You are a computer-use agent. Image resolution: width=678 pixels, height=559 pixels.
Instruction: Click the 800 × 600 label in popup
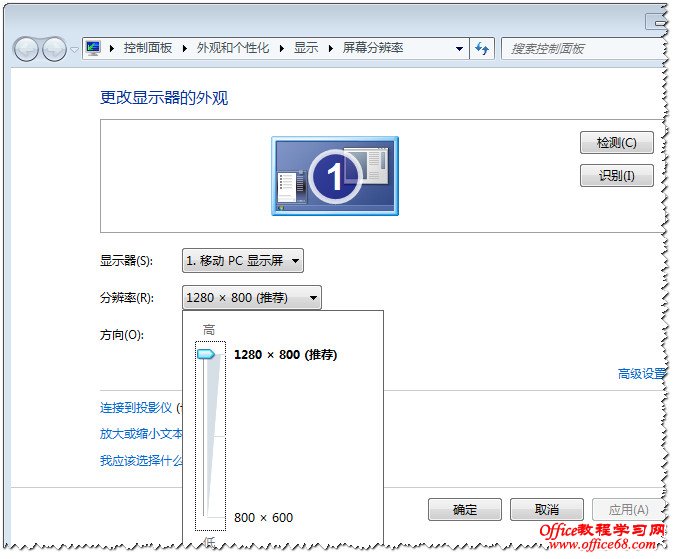click(263, 517)
